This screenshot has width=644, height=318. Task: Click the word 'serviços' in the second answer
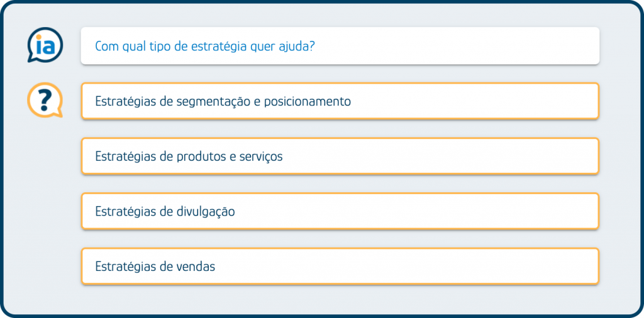click(261, 156)
